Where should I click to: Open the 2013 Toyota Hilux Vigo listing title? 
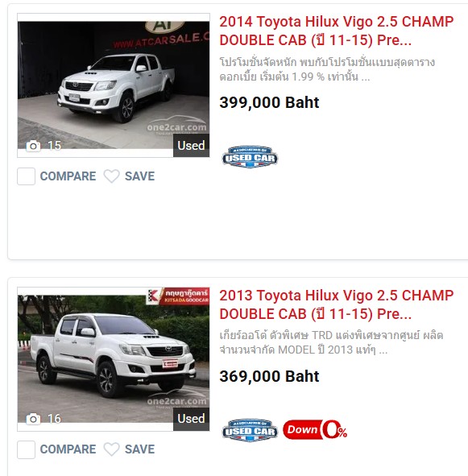pos(337,304)
